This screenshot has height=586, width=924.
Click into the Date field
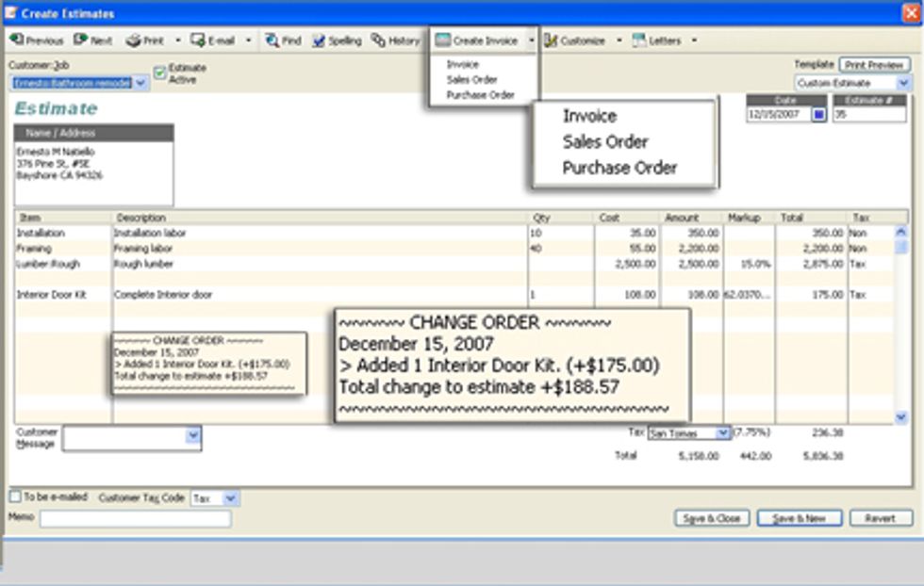(779, 115)
